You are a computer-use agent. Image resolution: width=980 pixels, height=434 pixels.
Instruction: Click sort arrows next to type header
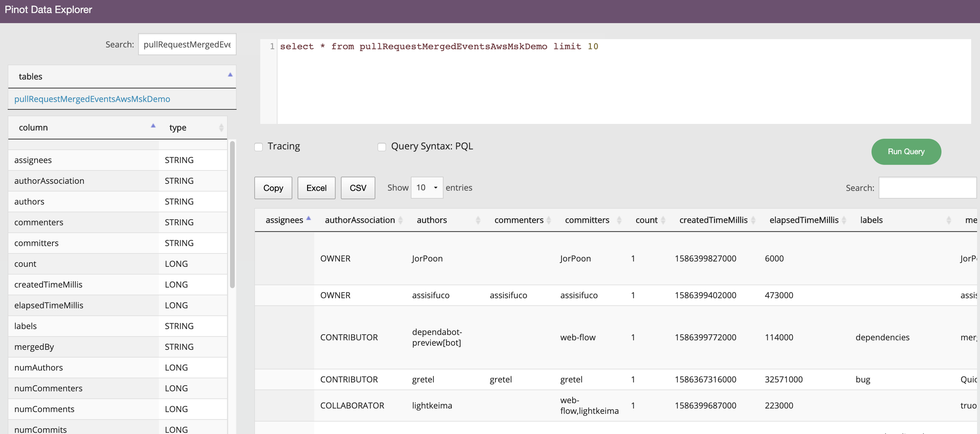pyautogui.click(x=221, y=128)
